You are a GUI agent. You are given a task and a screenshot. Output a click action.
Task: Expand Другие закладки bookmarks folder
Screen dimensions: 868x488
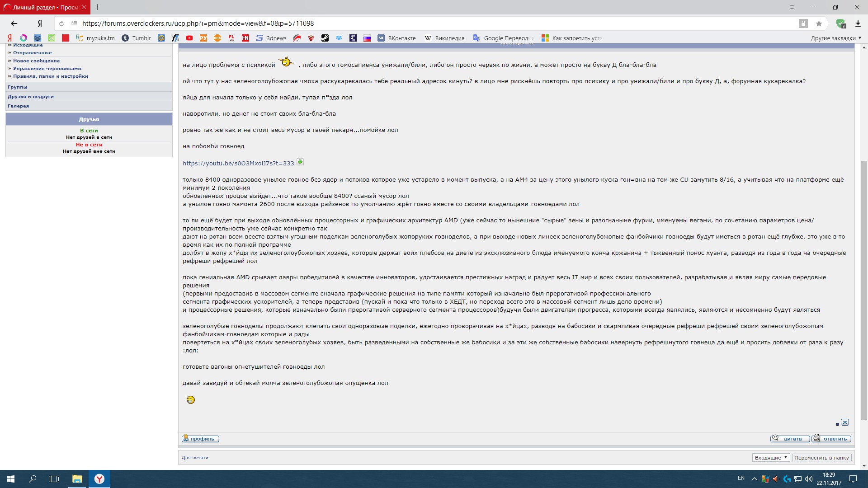pos(835,38)
